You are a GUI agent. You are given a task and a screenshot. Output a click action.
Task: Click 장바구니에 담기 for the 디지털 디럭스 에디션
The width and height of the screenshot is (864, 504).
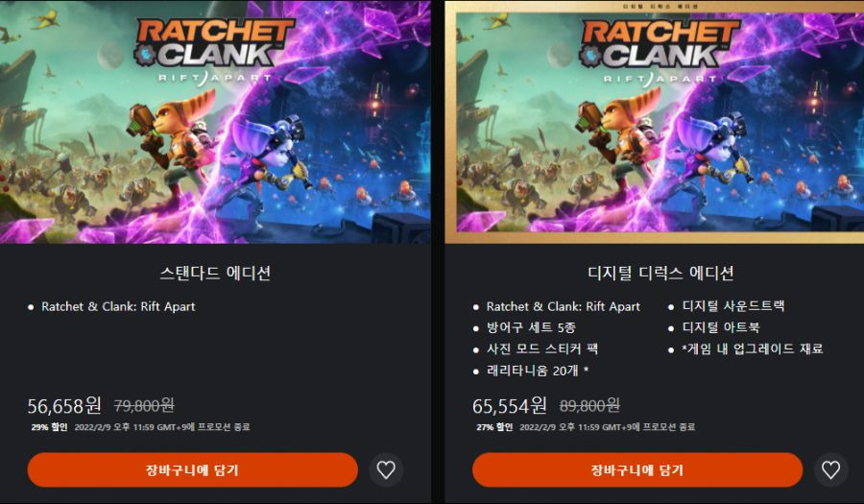click(637, 469)
